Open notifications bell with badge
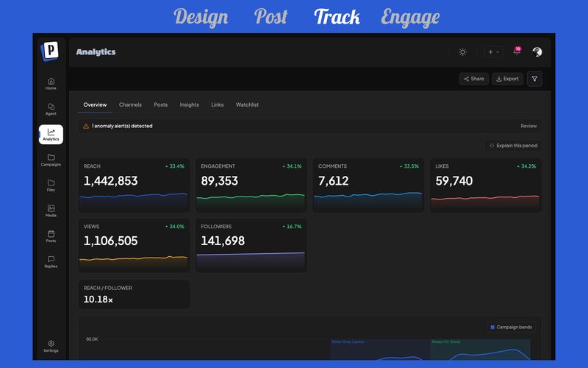 tap(517, 52)
